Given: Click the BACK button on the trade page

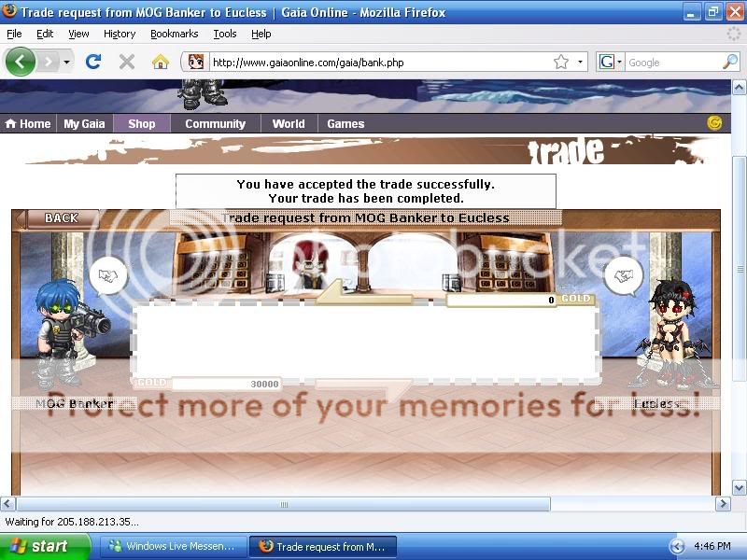Looking at the screenshot, I should pos(60,217).
